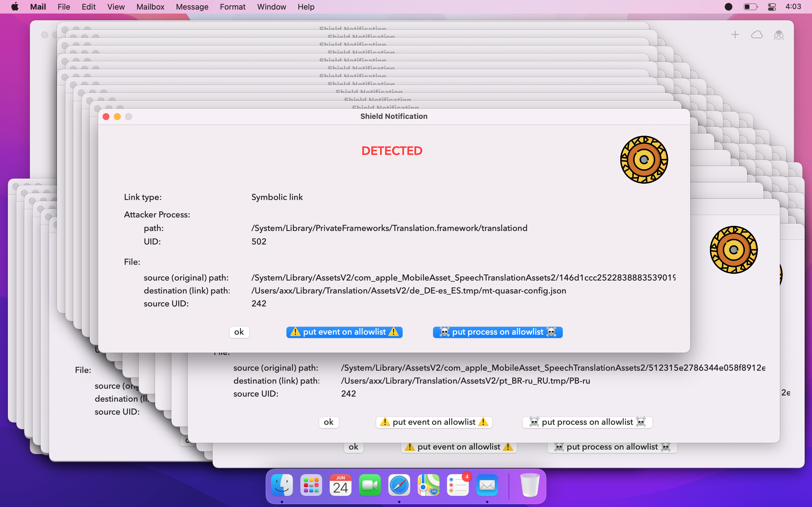Click the battery status icon in the menu bar
The height and width of the screenshot is (507, 812).
click(x=750, y=7)
